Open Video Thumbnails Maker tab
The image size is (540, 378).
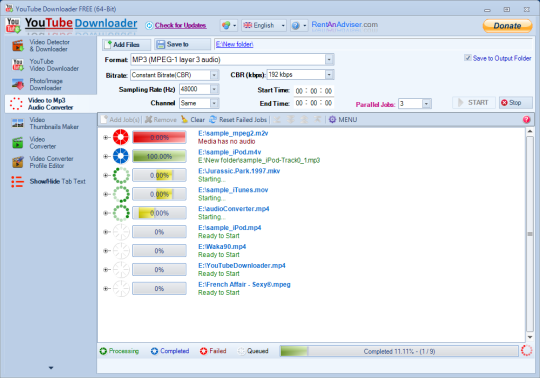coord(51,123)
